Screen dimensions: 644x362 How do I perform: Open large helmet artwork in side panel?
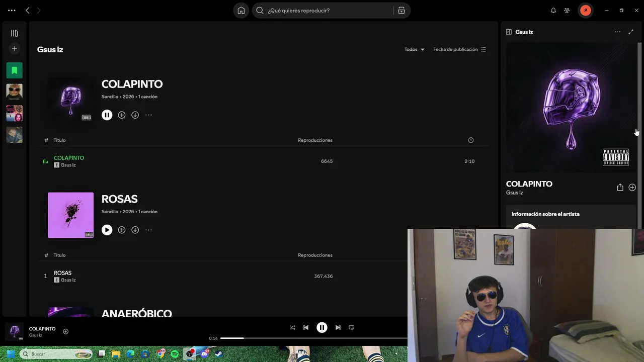coord(571,108)
